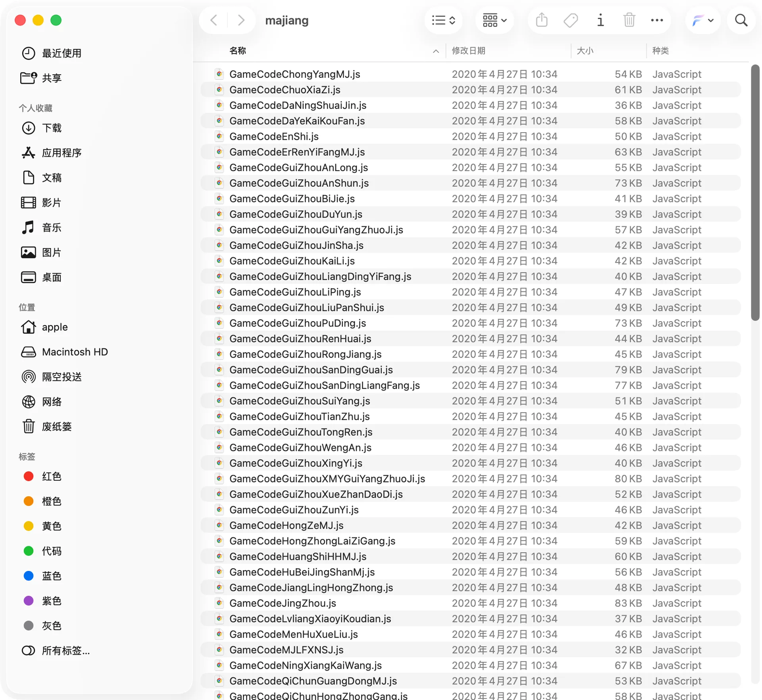
Task: Select the 文稿 sidebar icon
Action: (28, 177)
